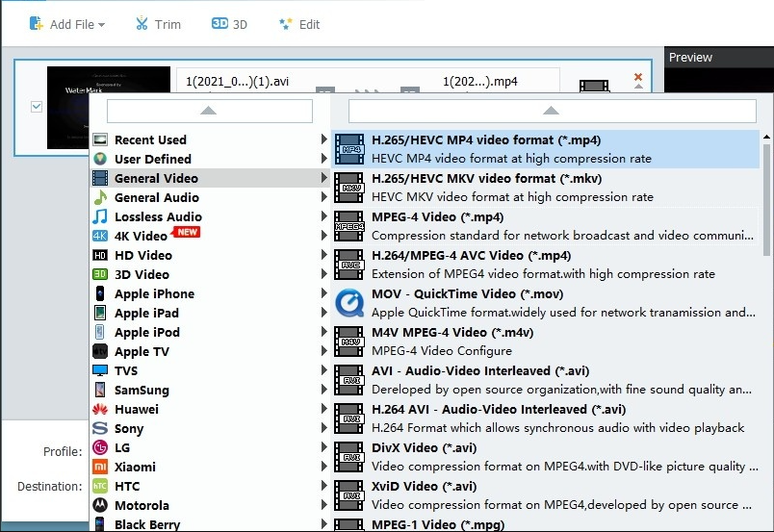774x532 pixels.
Task: Click the scroll-up arrow above format list
Action: tap(552, 111)
